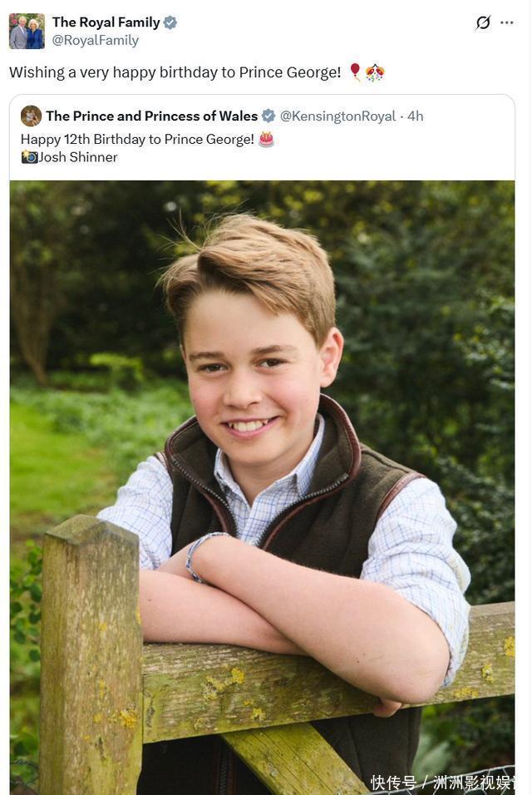The height and width of the screenshot is (795, 532).
Task: Click the verified badge beside Prince and Princess of Wales
Action: [x=268, y=116]
